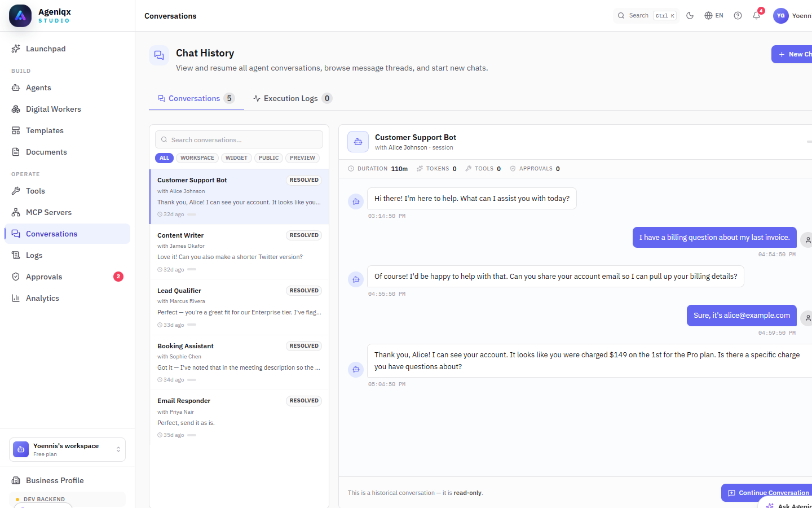The image size is (812, 508).
Task: Open the Logs page
Action: point(67,255)
